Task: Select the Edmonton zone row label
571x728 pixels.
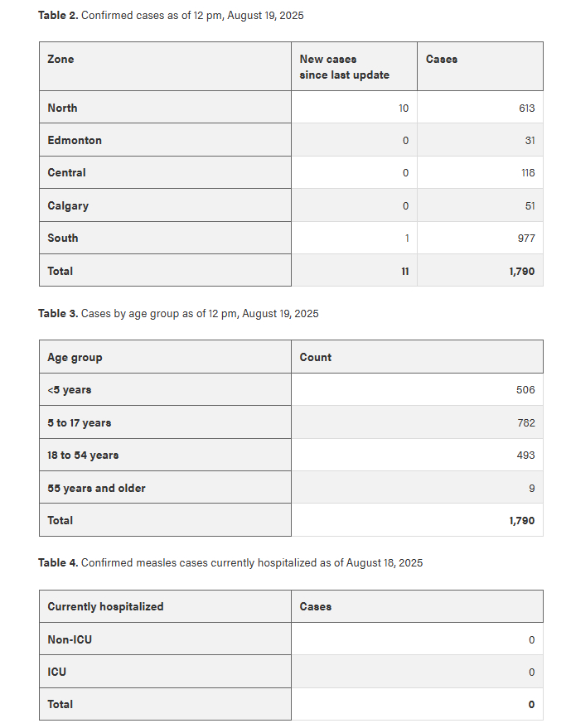Action: [75, 140]
